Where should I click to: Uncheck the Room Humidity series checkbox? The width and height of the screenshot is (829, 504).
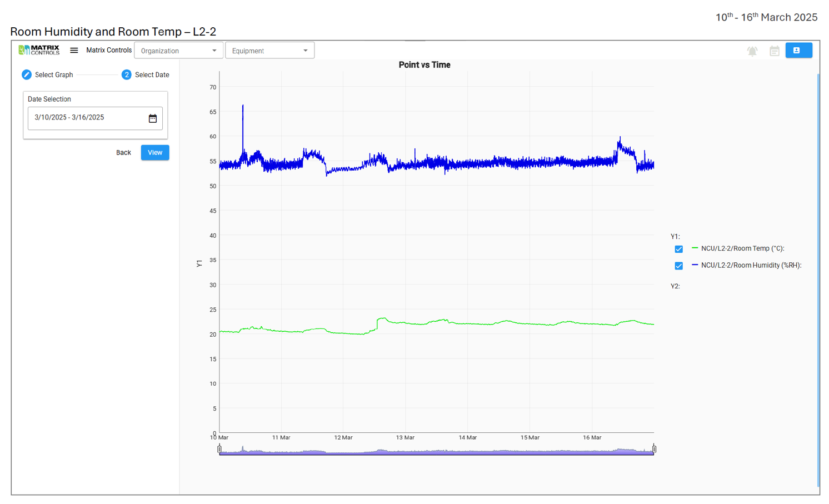pyautogui.click(x=678, y=266)
